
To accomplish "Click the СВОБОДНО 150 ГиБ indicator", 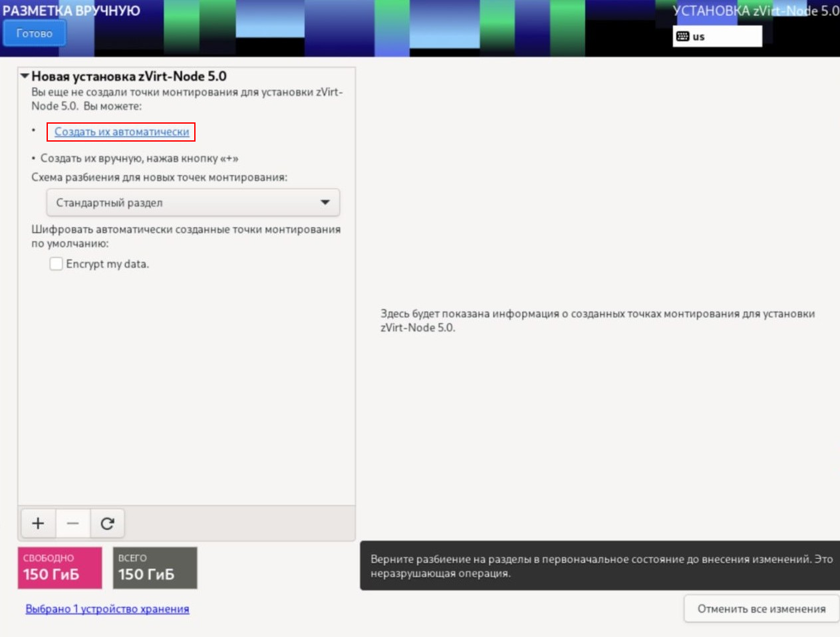I will [x=60, y=568].
